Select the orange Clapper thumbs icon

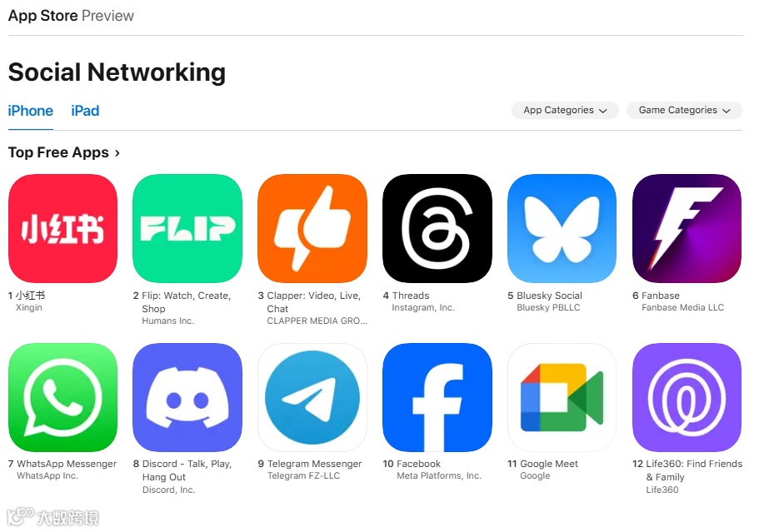pyautogui.click(x=312, y=228)
